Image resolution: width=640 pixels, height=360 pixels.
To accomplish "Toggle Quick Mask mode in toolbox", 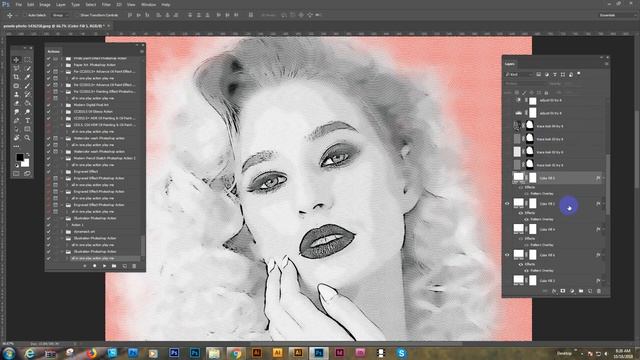I will click(x=16, y=173).
